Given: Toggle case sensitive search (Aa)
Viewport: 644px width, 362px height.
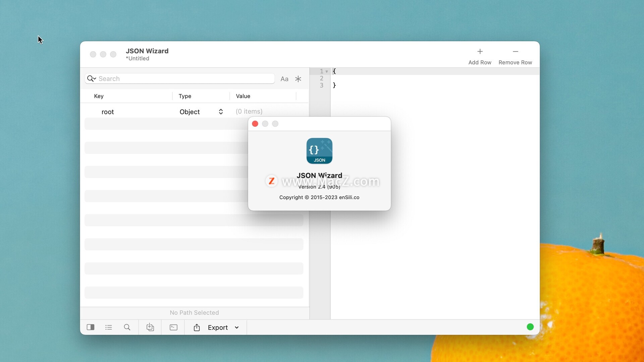Looking at the screenshot, I should coord(284,79).
